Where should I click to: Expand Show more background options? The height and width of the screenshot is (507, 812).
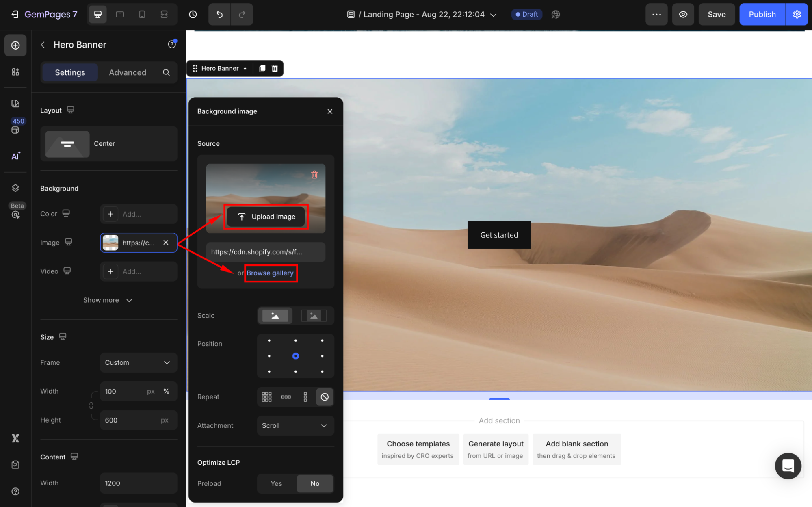(x=108, y=300)
